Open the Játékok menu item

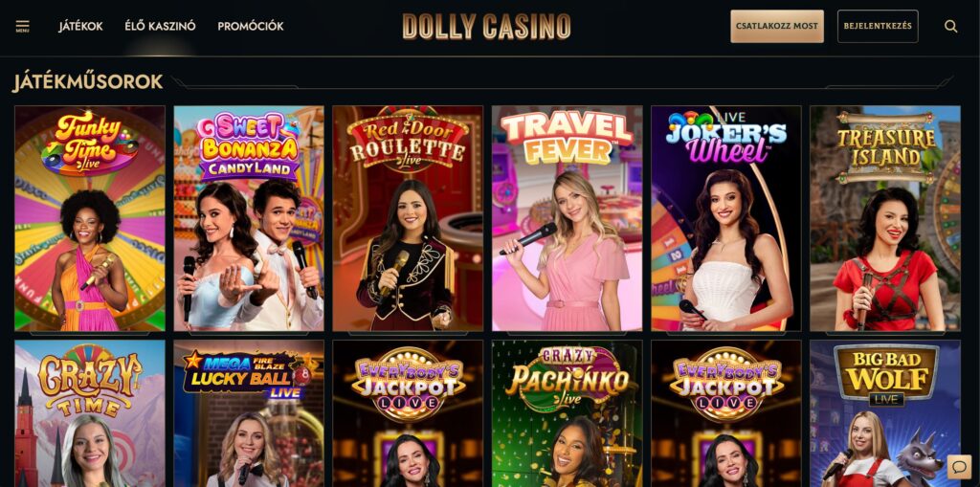80,26
